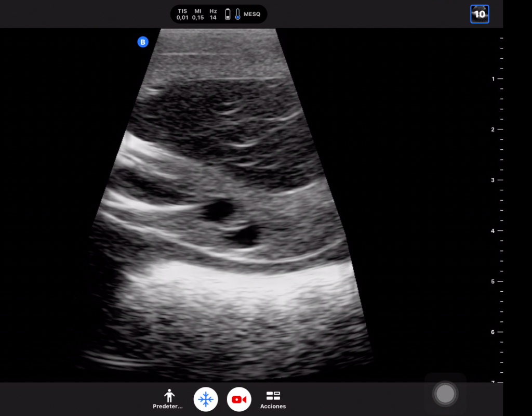The width and height of the screenshot is (532, 416).
Task: Click the probe temperature thermometer icon
Action: click(237, 15)
